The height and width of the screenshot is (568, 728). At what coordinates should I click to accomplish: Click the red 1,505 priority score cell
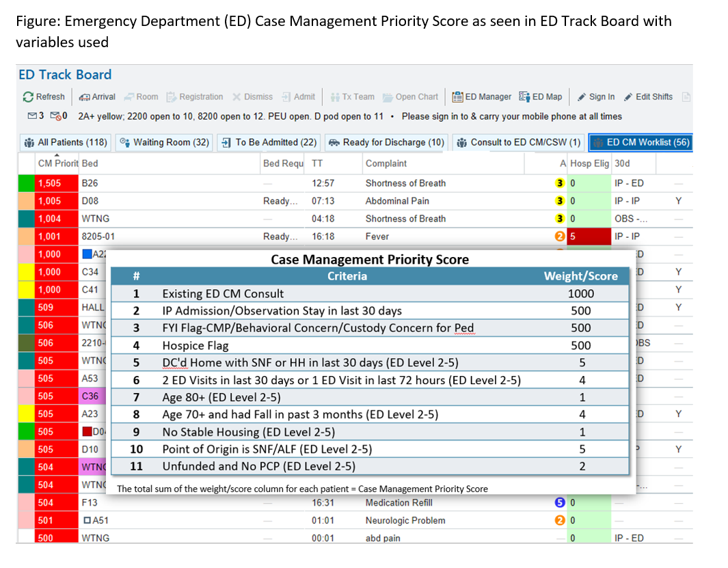50,183
